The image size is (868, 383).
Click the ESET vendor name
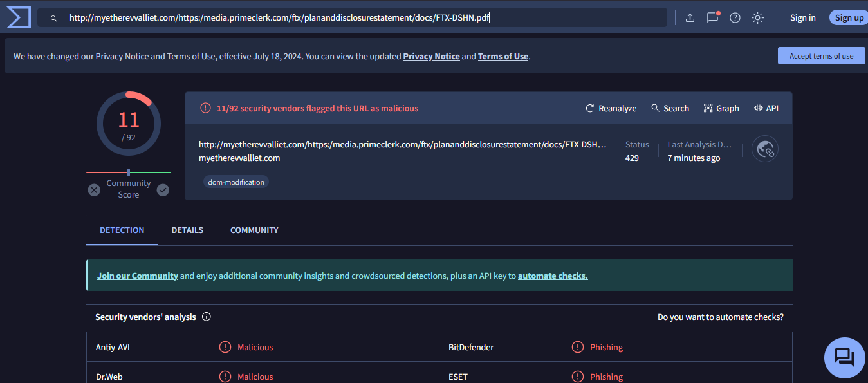click(x=458, y=377)
